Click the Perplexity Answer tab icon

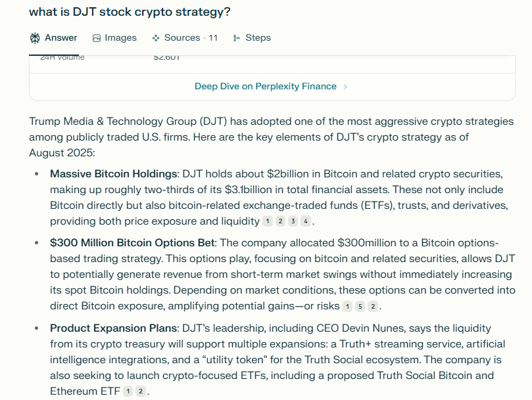[35, 38]
